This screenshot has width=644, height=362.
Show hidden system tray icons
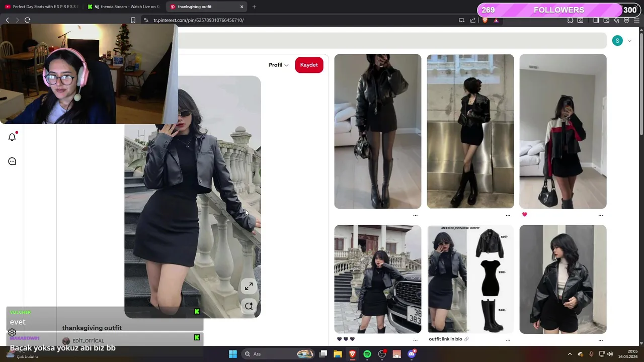570,354
